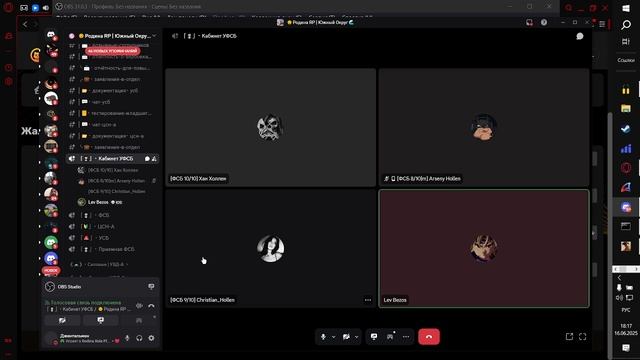Viewport: 640px width, 360px height.
Task: Open Steam from the vertical taskbar
Action: [626, 129]
